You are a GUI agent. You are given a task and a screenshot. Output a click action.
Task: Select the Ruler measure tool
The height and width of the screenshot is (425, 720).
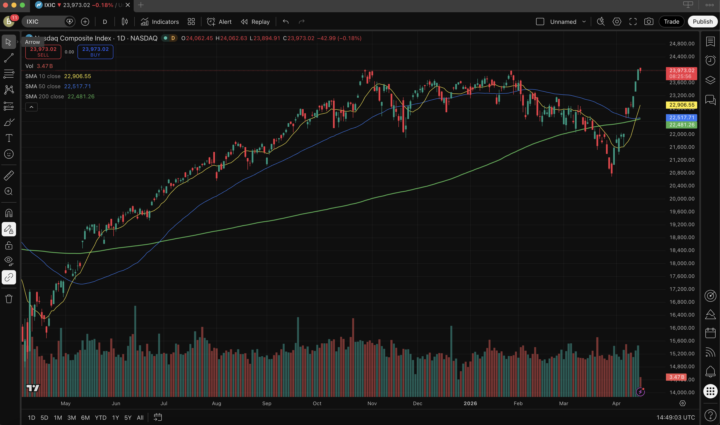tap(9, 175)
